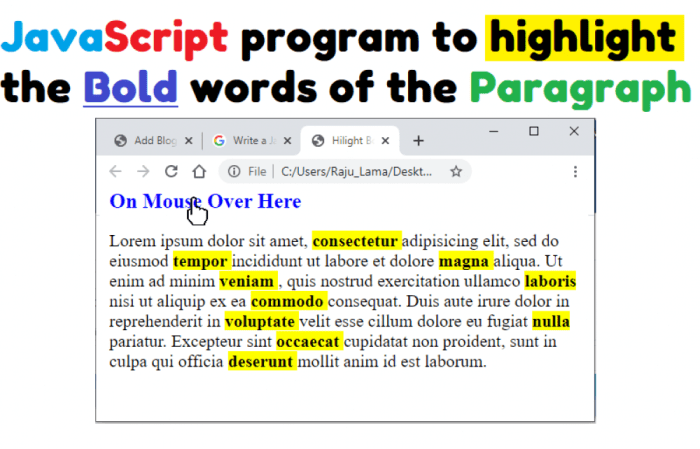Click the browser back arrow
The height and width of the screenshot is (449, 700).
pyautogui.click(x=115, y=171)
